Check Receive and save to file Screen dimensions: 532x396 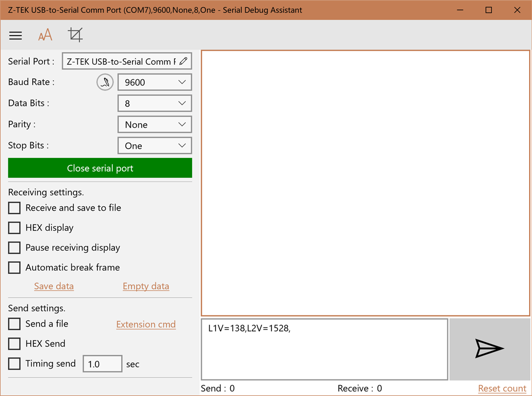(14, 208)
